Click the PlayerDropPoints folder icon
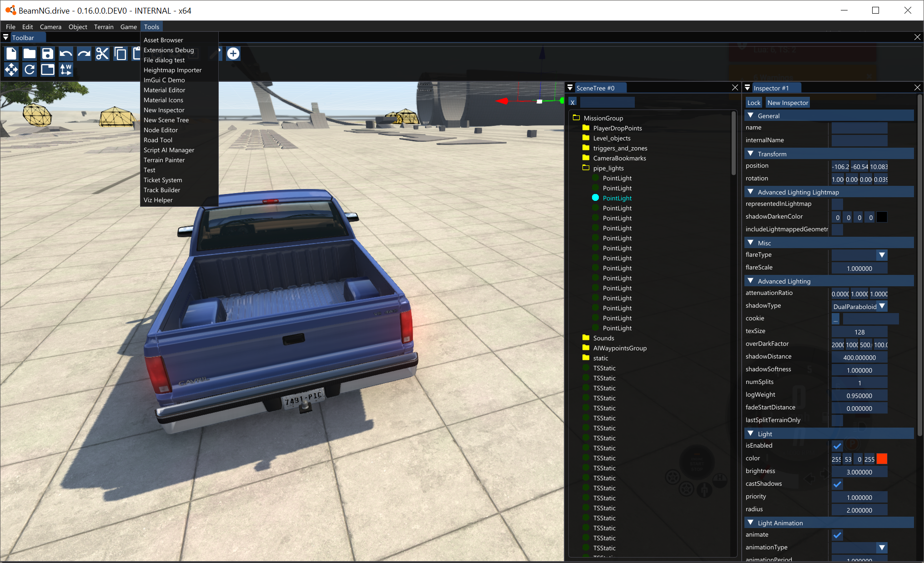Image resolution: width=924 pixels, height=563 pixels. 586,128
